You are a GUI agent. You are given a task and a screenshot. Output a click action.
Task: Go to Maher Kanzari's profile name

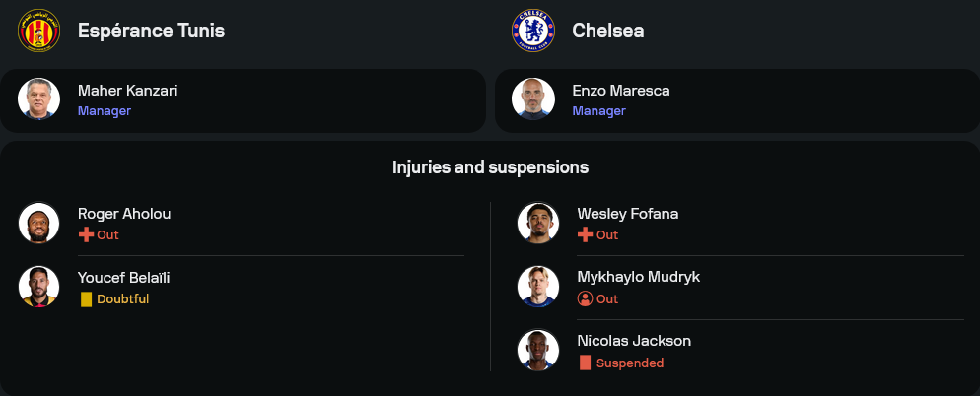click(x=127, y=91)
